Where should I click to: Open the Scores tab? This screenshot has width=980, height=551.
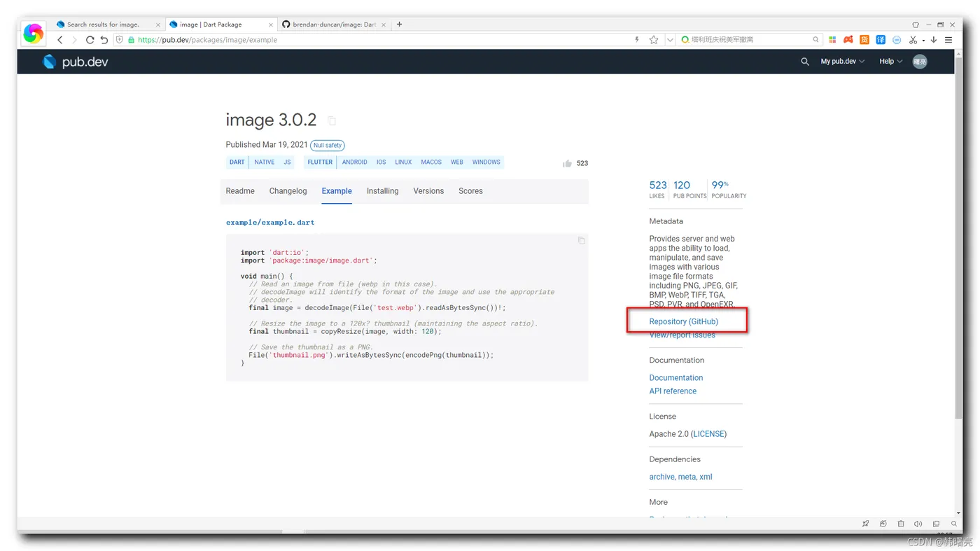[470, 191]
